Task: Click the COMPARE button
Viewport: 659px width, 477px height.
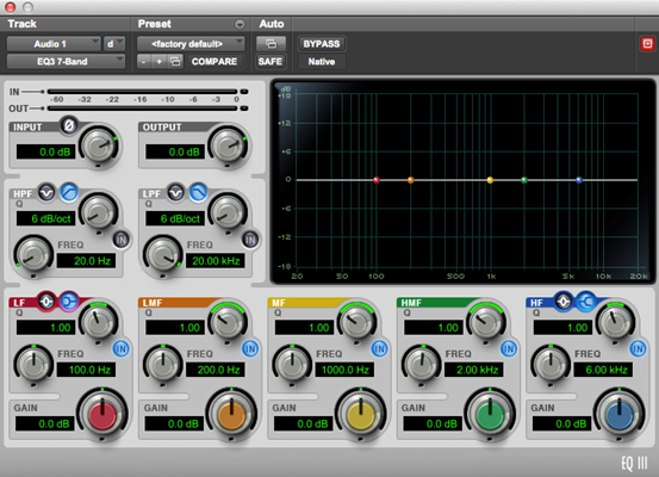Action: (214, 61)
